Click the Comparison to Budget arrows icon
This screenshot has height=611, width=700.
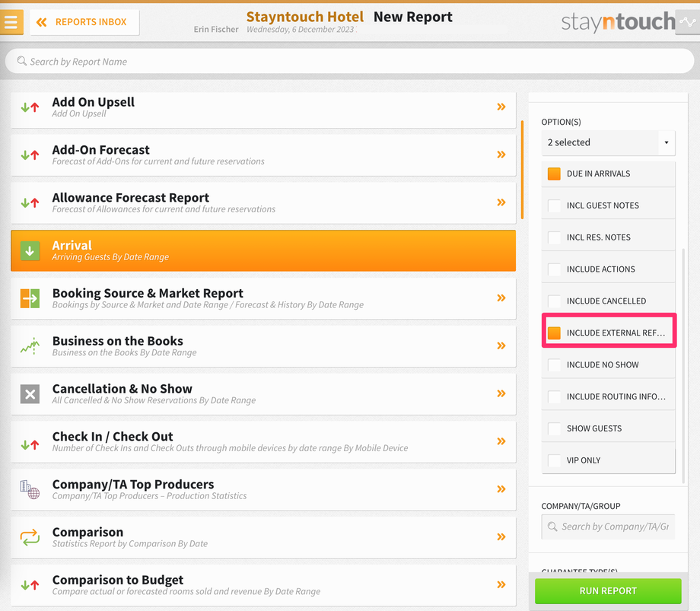[30, 584]
